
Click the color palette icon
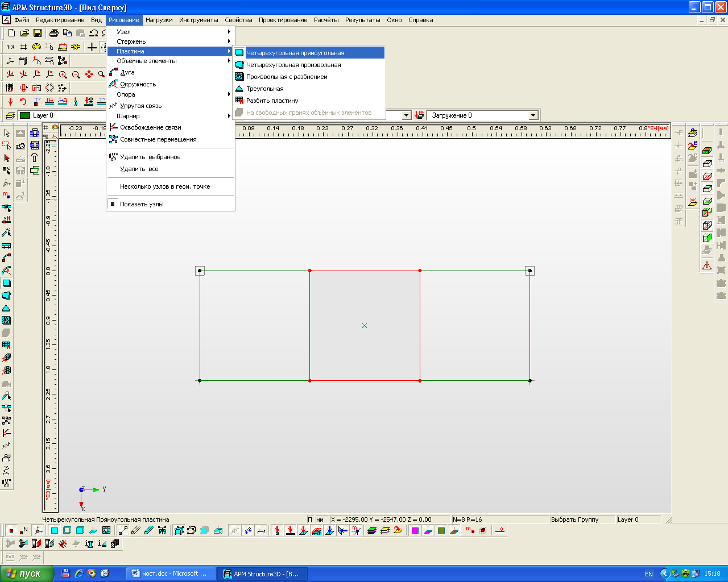[x=36, y=47]
